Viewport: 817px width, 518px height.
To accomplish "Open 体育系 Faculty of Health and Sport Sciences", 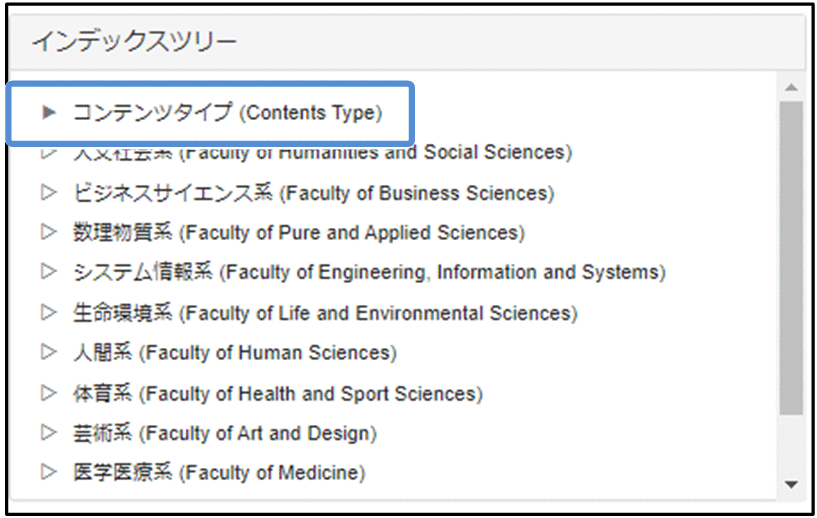I will pos(277,394).
